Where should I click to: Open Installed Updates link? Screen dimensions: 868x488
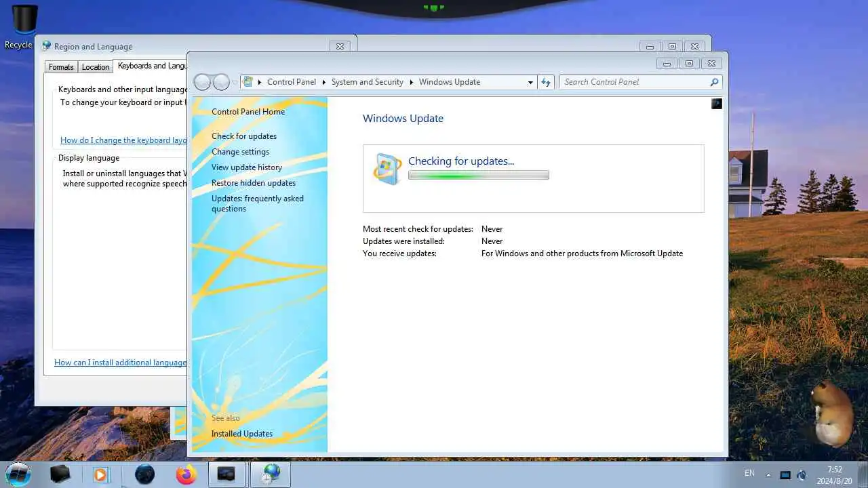click(242, 434)
